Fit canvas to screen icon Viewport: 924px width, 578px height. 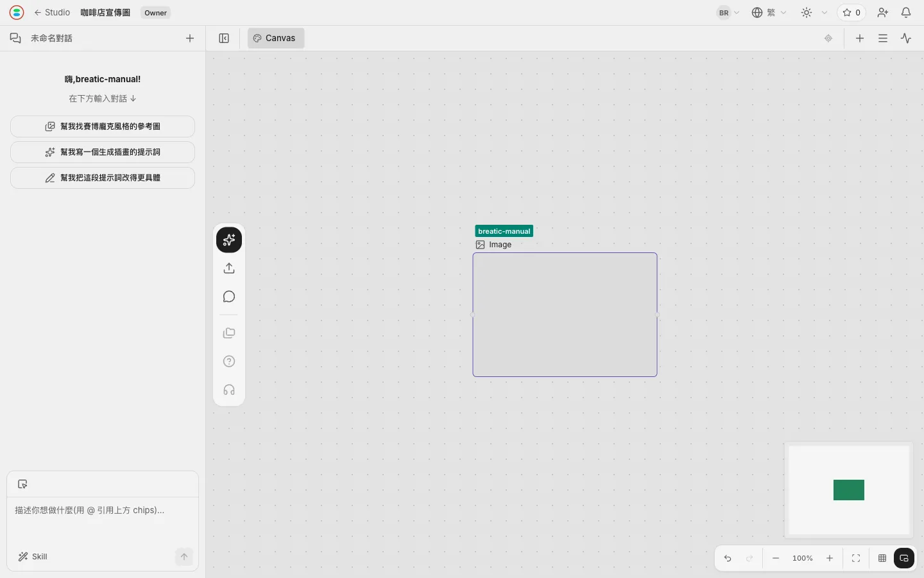coord(856,558)
